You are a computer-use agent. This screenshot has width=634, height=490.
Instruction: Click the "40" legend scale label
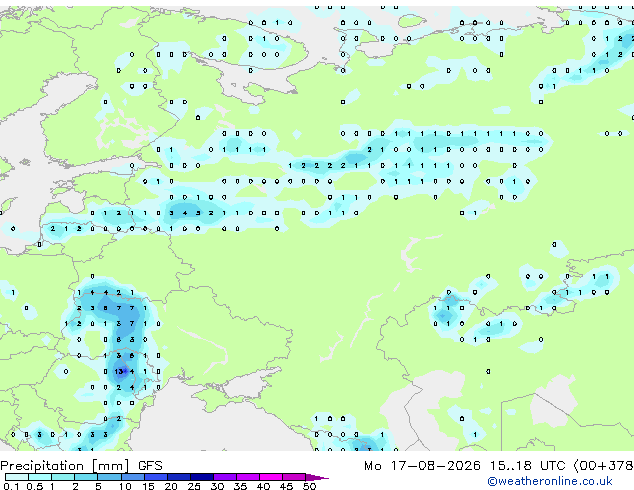click(263, 486)
